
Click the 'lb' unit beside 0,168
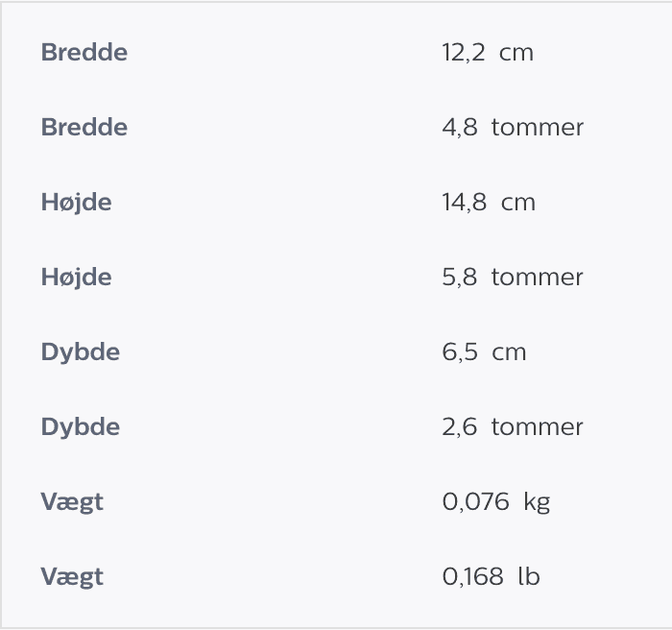coord(529,576)
